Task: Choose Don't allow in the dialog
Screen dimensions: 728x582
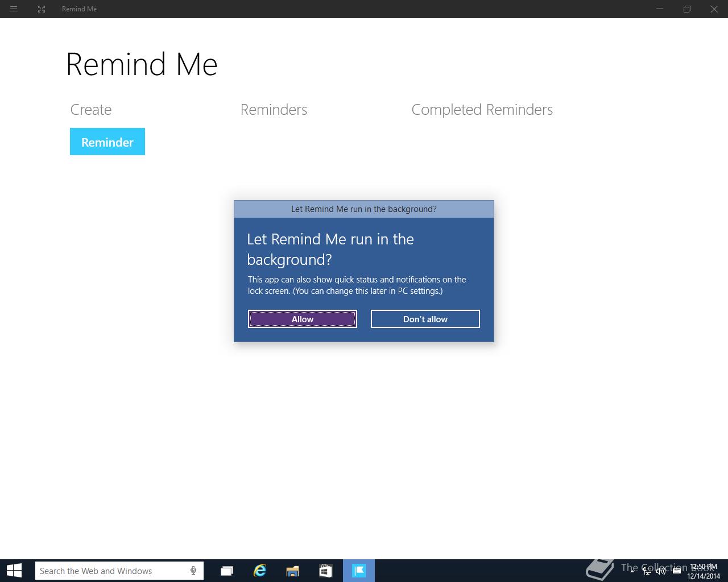Action: click(425, 319)
